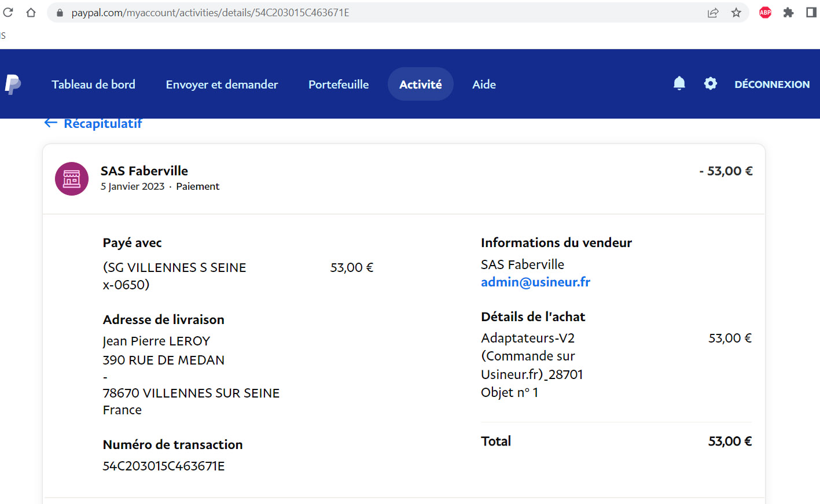Click the address line 390 RUE DE MEDAN

point(164,360)
